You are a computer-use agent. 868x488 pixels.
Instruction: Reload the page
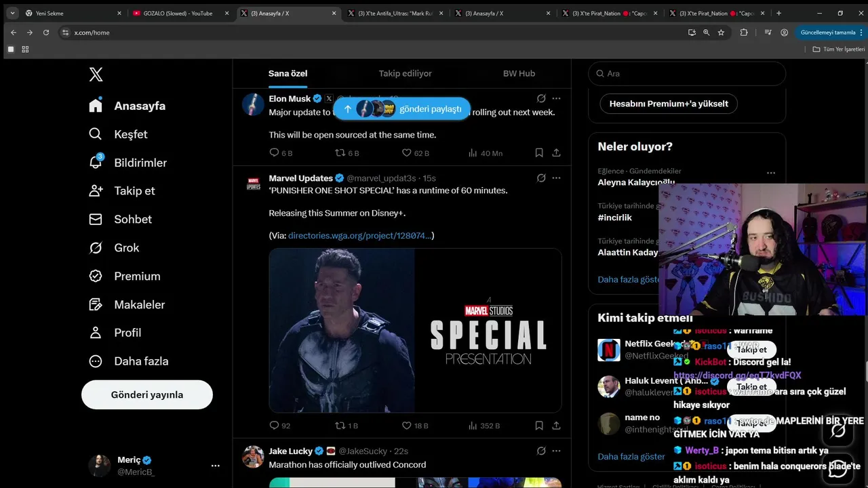point(46,33)
